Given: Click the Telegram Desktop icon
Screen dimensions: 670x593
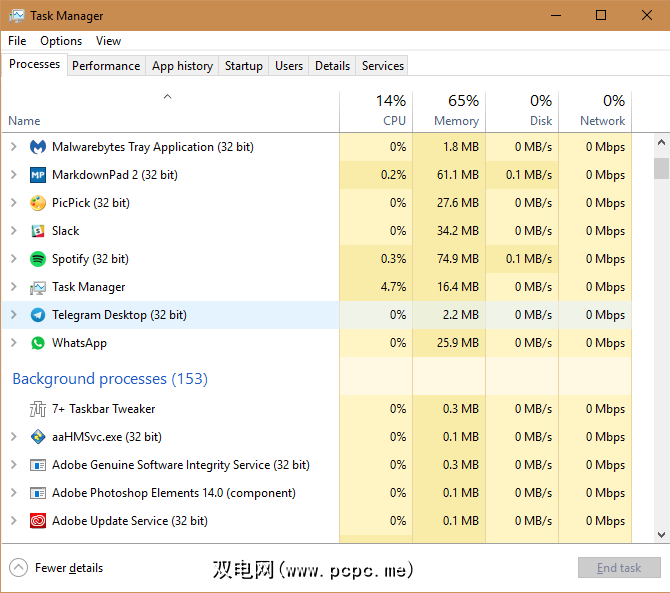Looking at the screenshot, I should [38, 315].
